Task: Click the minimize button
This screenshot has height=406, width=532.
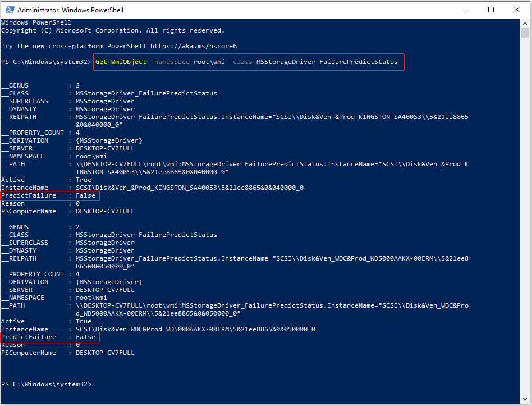Action: (x=467, y=10)
